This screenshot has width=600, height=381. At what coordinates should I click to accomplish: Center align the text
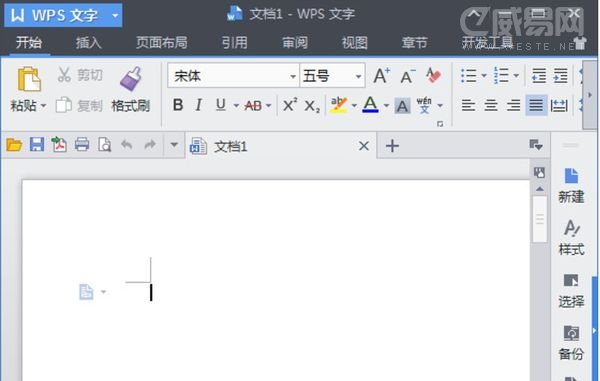pyautogui.click(x=491, y=105)
